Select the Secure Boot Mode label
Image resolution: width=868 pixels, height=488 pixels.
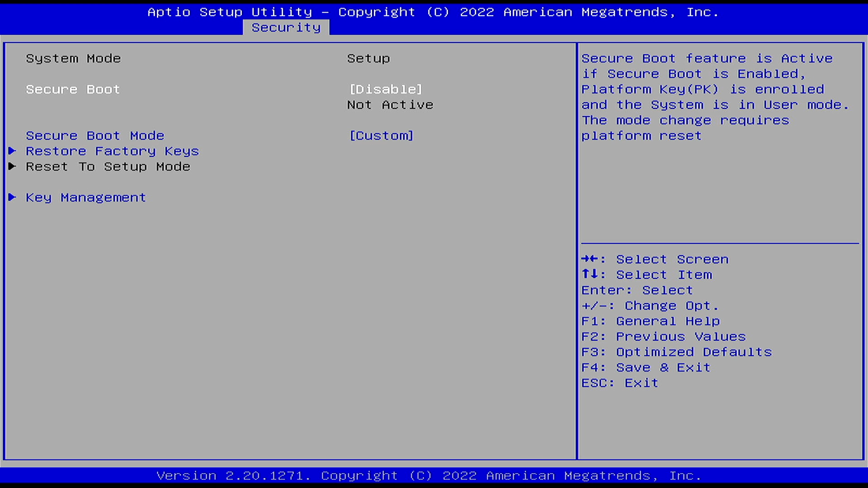(95, 136)
